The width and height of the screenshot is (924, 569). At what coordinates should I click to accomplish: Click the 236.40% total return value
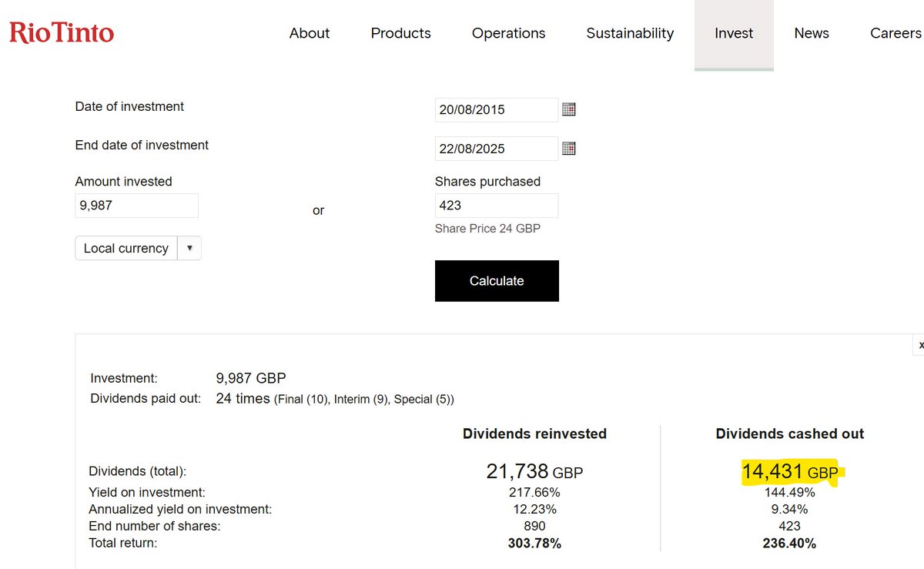790,544
